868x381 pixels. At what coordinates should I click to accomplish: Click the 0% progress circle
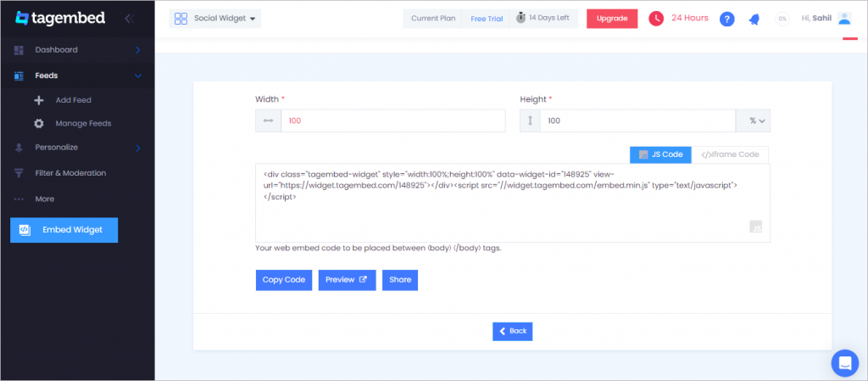tap(782, 19)
